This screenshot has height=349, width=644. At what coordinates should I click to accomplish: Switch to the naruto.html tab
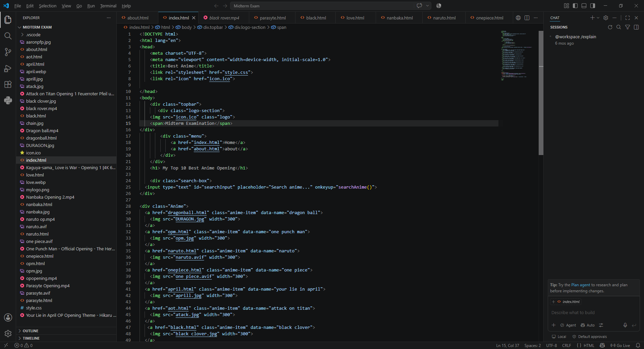point(444,18)
